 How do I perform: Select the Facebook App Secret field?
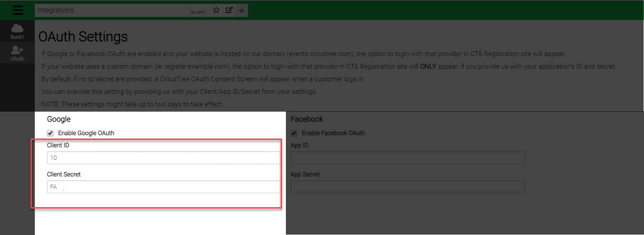point(407,187)
